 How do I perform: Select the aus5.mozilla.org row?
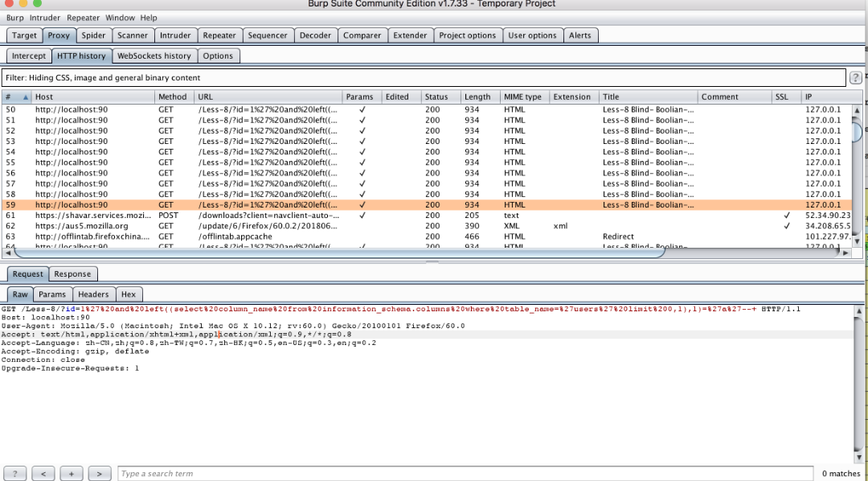click(x=427, y=226)
